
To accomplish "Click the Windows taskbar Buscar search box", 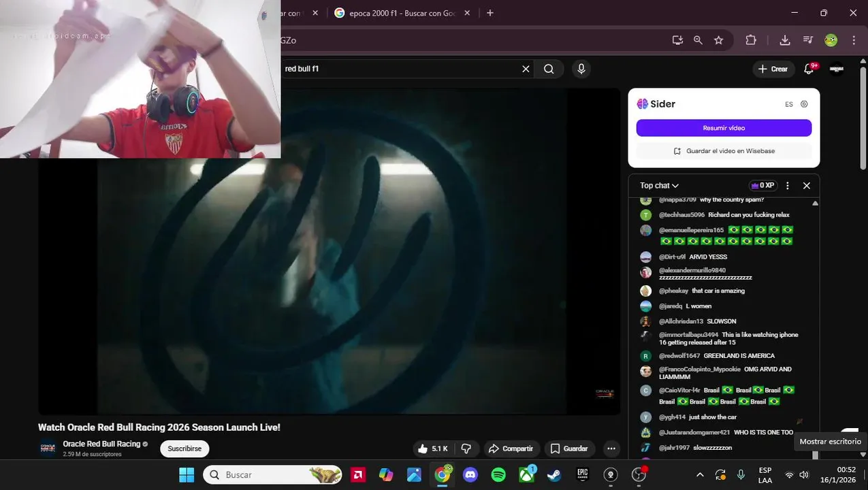I will [273, 475].
